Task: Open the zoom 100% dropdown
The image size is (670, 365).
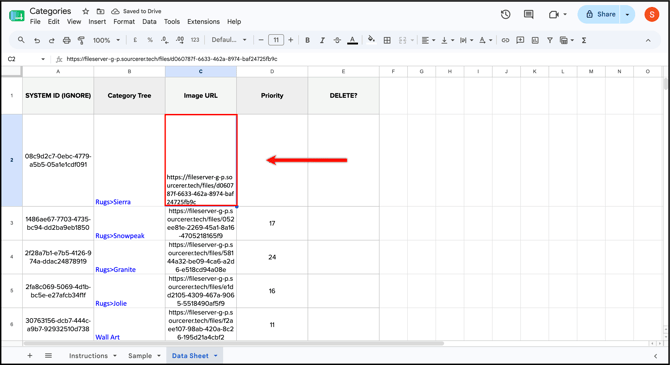Action: pos(106,40)
